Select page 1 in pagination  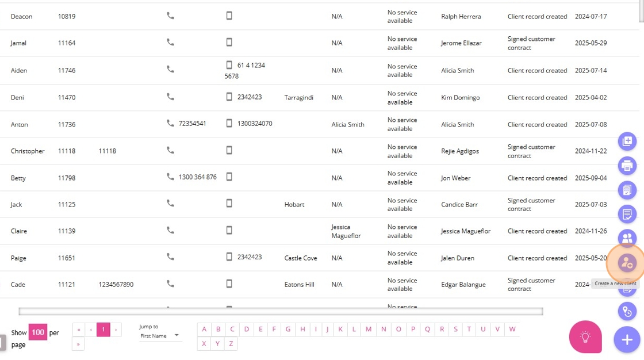click(x=103, y=330)
